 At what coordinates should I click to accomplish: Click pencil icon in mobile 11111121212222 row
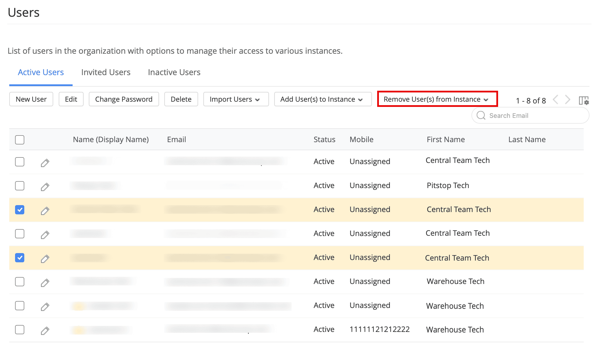point(45,330)
